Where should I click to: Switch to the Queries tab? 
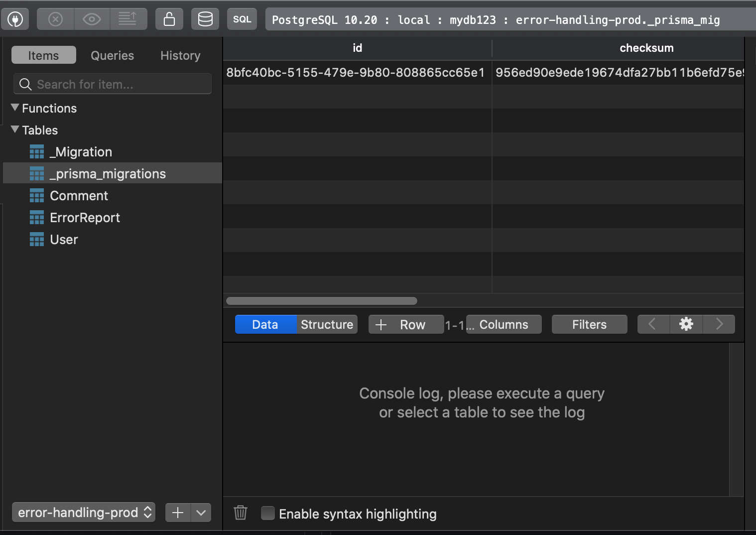point(112,55)
